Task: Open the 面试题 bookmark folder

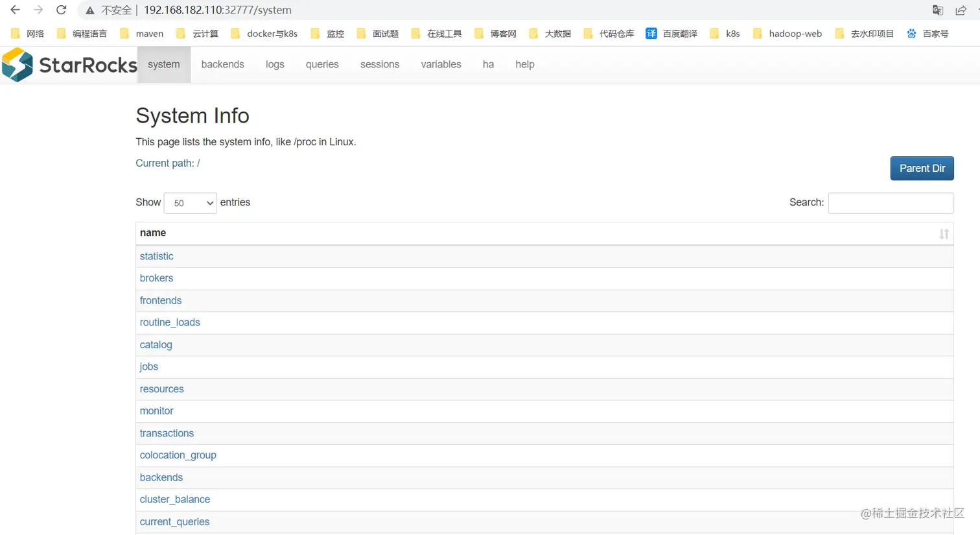Action: click(378, 34)
